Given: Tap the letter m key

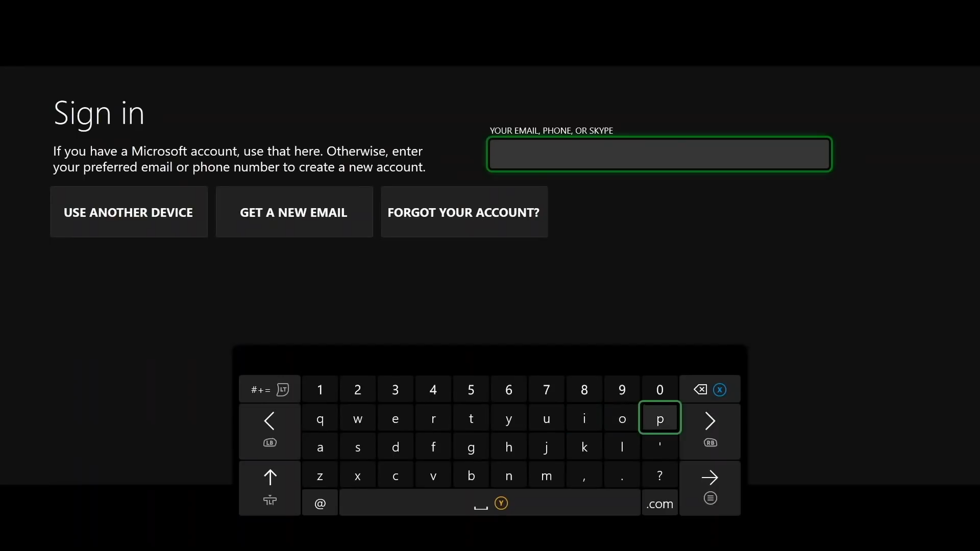Looking at the screenshot, I should (547, 475).
